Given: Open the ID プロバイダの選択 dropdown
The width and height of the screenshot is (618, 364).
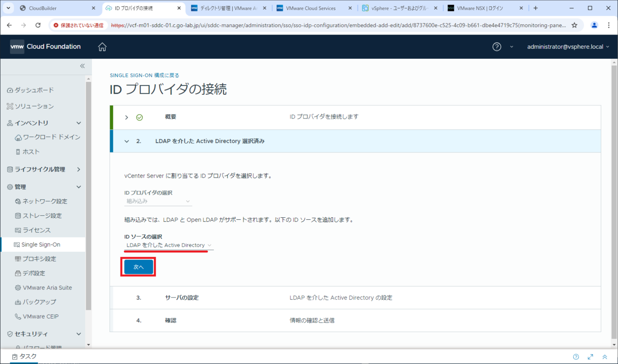Looking at the screenshot, I should [158, 201].
